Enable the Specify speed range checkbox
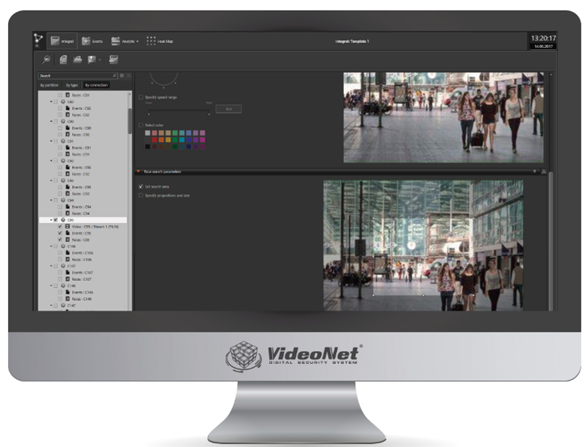This screenshot has width=585, height=447. (x=141, y=97)
